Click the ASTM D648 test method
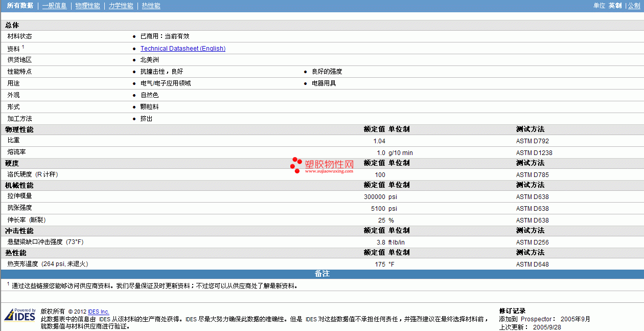 click(x=533, y=264)
